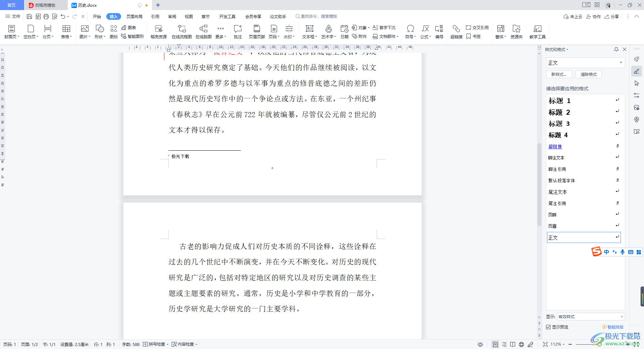Insert a bookmark (书签)

tap(474, 36)
